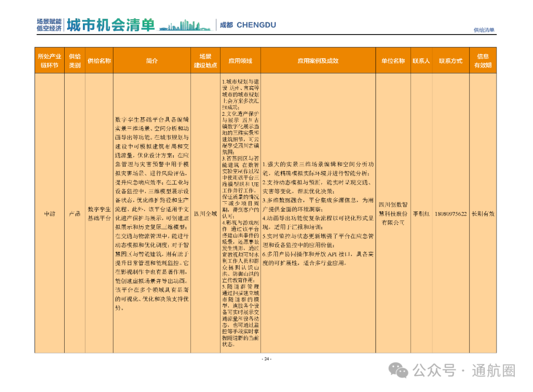Click the contact name 李制红

[x=421, y=214]
